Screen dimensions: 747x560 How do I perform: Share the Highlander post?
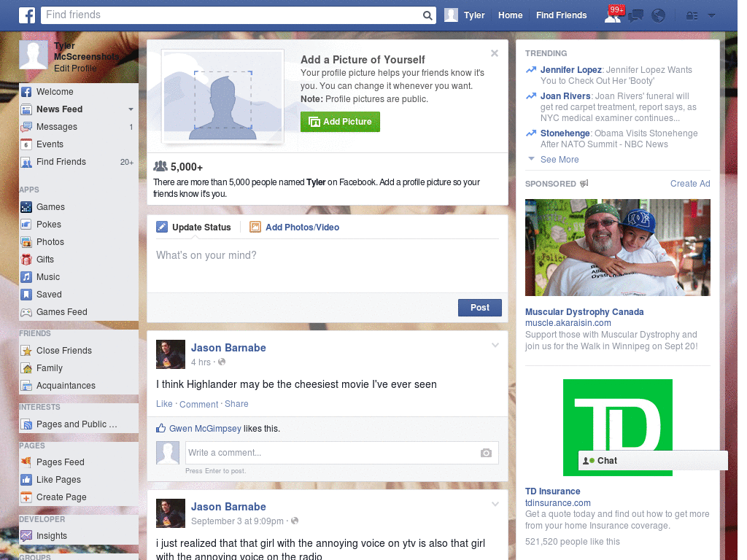(236, 404)
